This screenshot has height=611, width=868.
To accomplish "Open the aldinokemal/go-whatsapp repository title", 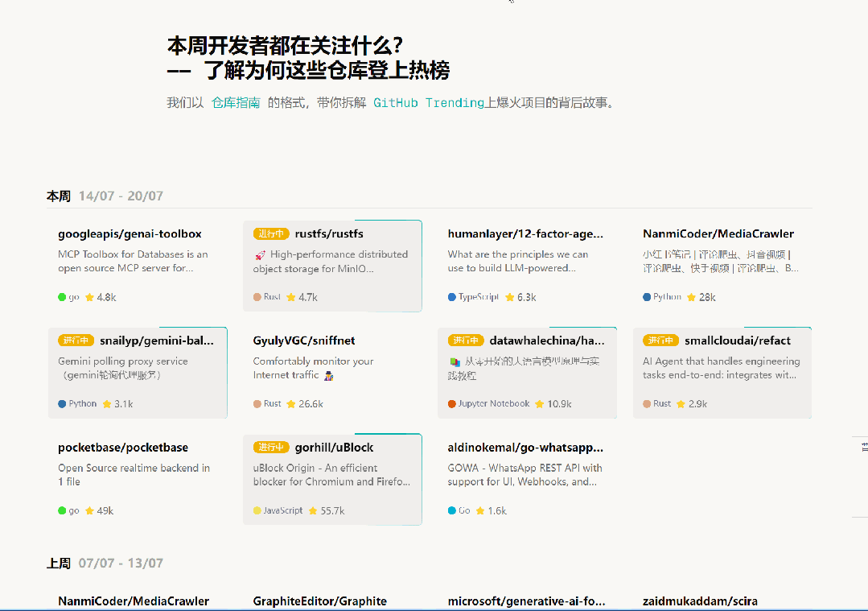I will coord(525,448).
